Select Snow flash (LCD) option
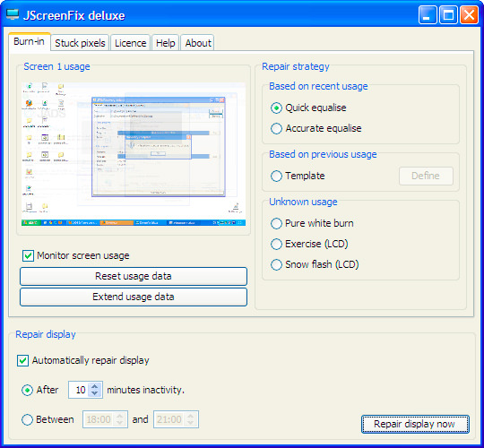484x448 pixels. coord(276,264)
